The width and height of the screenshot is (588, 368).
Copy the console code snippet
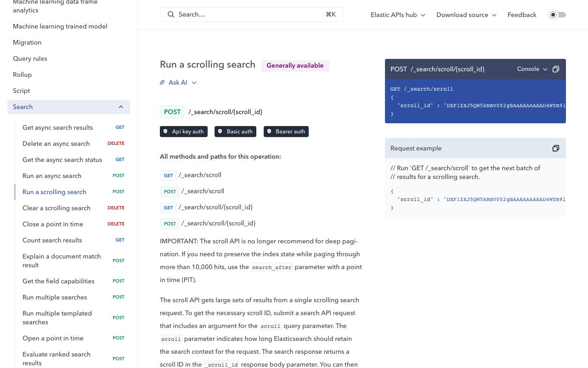(x=555, y=69)
